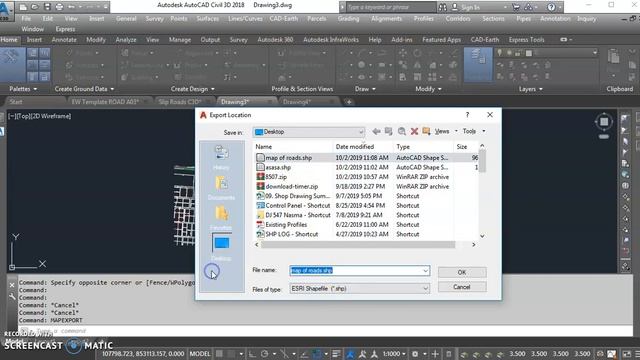The width and height of the screenshot is (640, 360).
Task: Sort files by Type column header
Action: pyautogui.click(x=423, y=147)
